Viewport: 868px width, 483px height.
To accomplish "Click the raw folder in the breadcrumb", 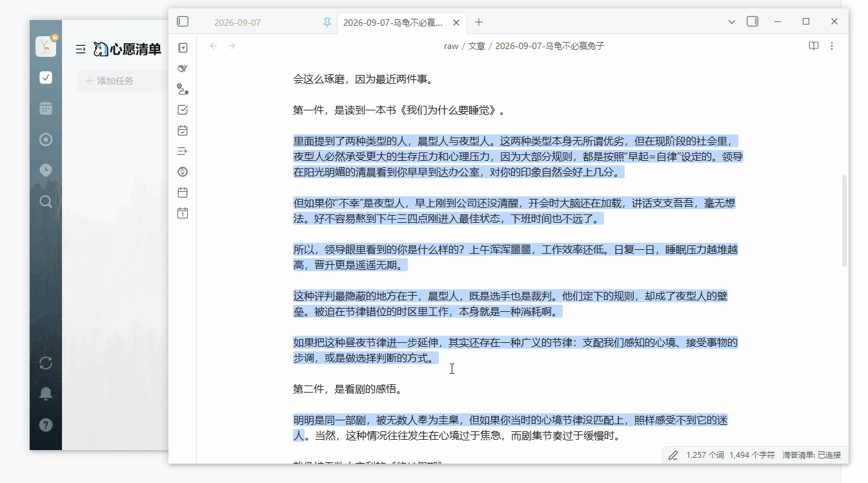I will 451,46.
